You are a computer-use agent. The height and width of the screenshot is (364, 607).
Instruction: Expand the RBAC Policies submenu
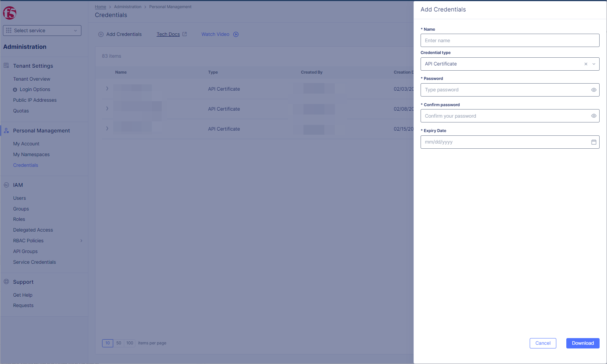pos(81,240)
